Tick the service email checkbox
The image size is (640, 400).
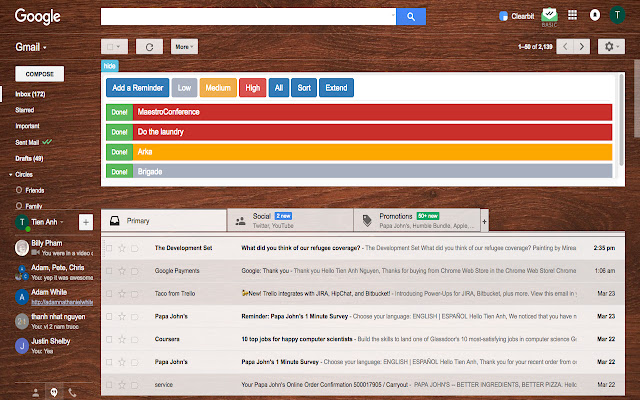(x=109, y=384)
